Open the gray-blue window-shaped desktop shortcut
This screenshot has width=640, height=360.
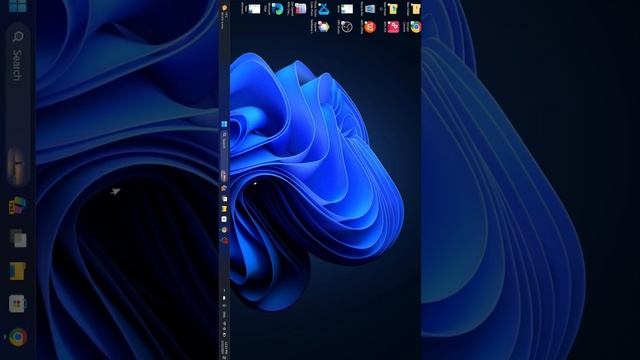[370, 9]
